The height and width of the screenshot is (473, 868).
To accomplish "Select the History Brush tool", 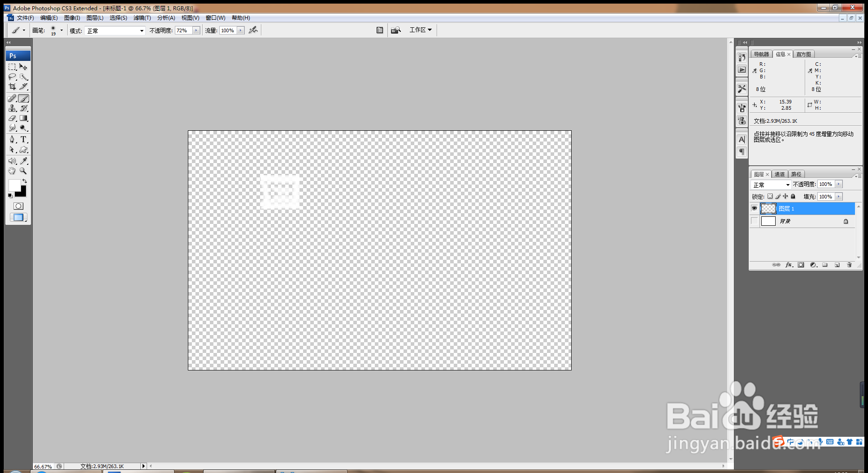I will click(x=24, y=108).
